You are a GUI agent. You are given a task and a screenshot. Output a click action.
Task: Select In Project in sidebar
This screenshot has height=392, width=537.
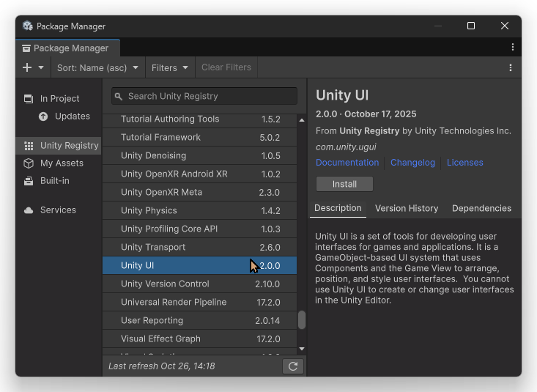click(59, 98)
